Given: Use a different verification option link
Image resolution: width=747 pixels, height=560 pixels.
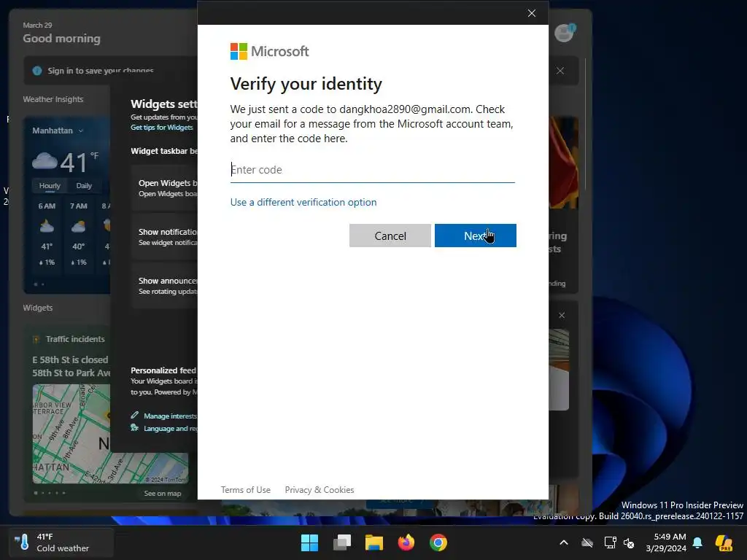Looking at the screenshot, I should click(303, 202).
